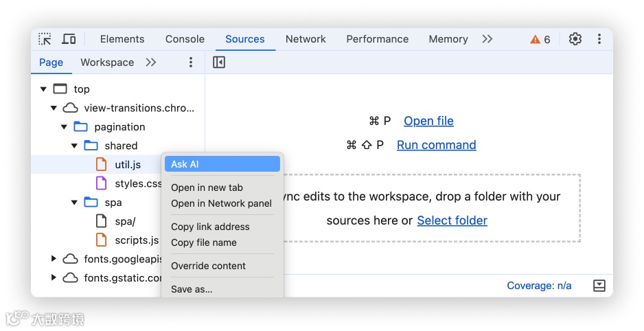Toggle the navigator sidebar panel icon
The height and width of the screenshot is (331, 644).
click(x=219, y=62)
